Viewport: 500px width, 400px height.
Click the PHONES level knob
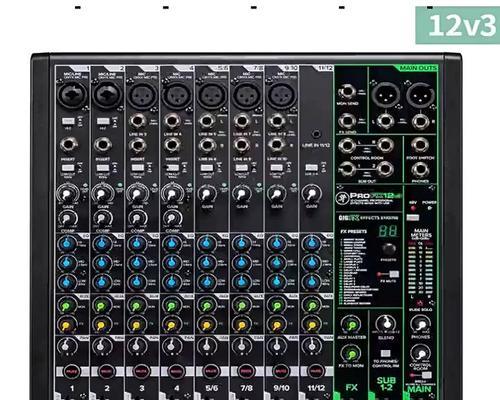click(x=421, y=324)
